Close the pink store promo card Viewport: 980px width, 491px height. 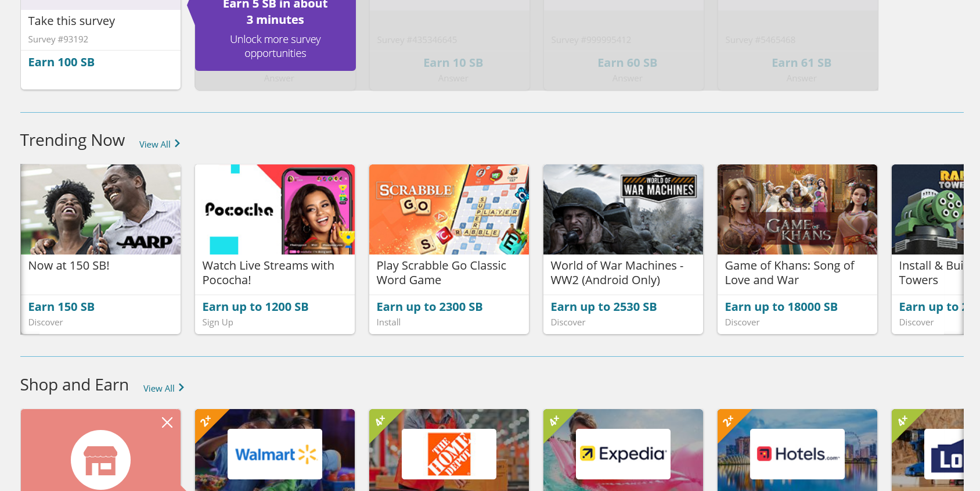(167, 422)
